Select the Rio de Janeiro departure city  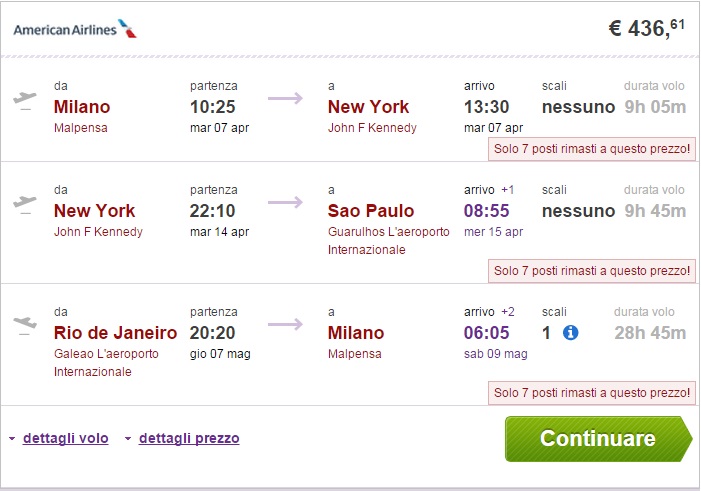(115, 333)
